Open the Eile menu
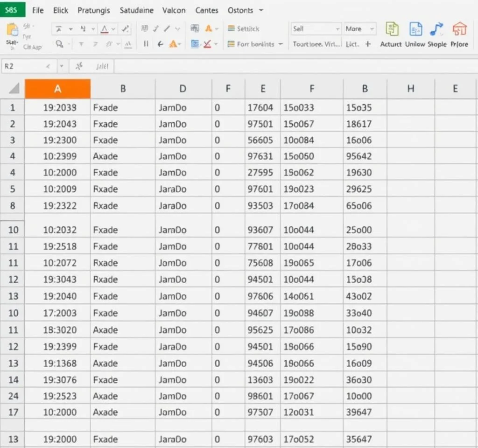The image size is (478, 448). coord(38,10)
